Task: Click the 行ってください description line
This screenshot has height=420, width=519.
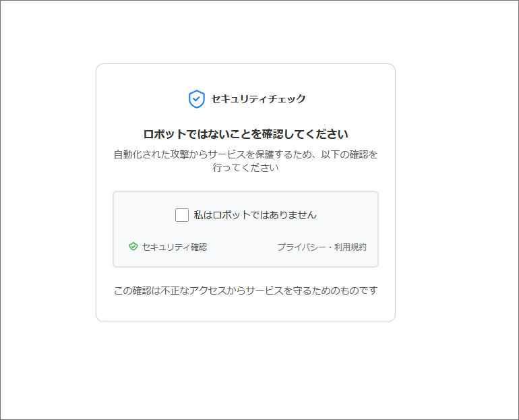Action: (x=245, y=168)
